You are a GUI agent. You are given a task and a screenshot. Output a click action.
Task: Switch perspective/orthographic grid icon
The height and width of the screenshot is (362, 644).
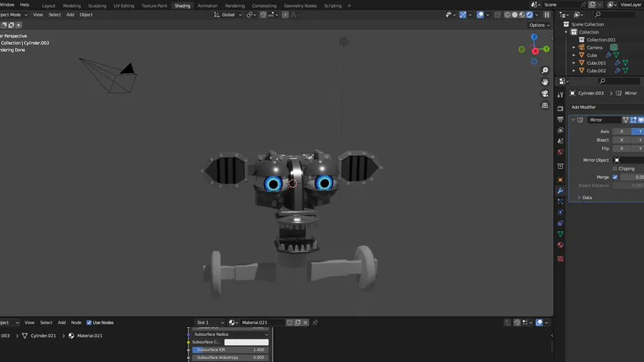click(x=545, y=105)
